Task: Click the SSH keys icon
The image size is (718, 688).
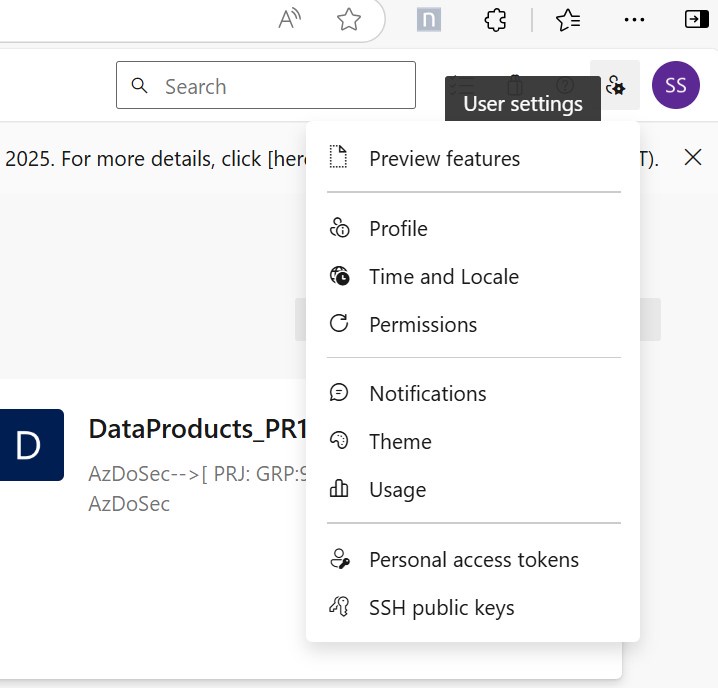Action: pos(339,606)
